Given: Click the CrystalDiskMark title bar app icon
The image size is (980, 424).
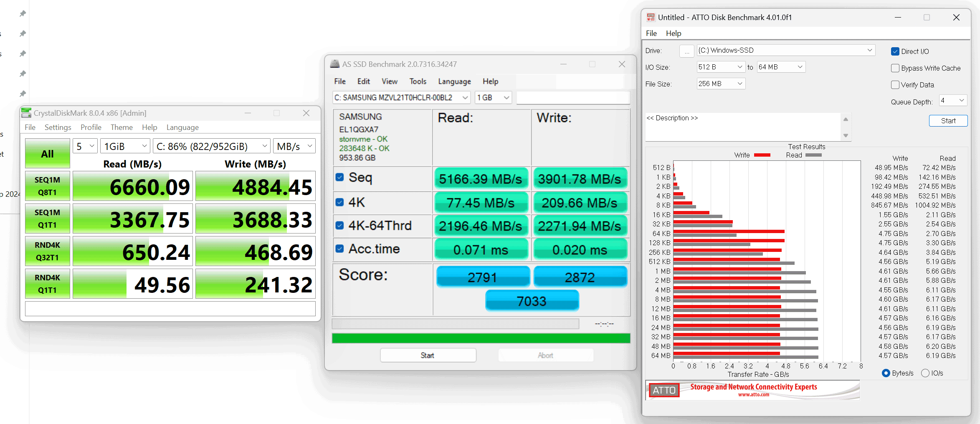Looking at the screenshot, I should pos(26,113).
